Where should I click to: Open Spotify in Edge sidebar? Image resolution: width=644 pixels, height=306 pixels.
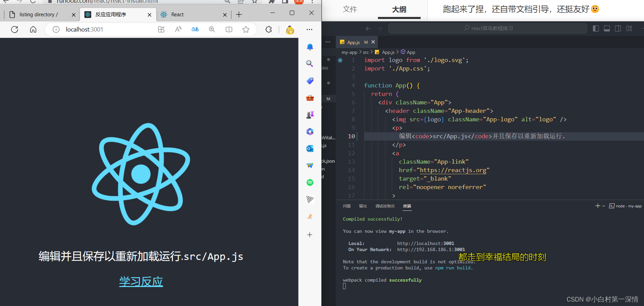[x=310, y=182]
